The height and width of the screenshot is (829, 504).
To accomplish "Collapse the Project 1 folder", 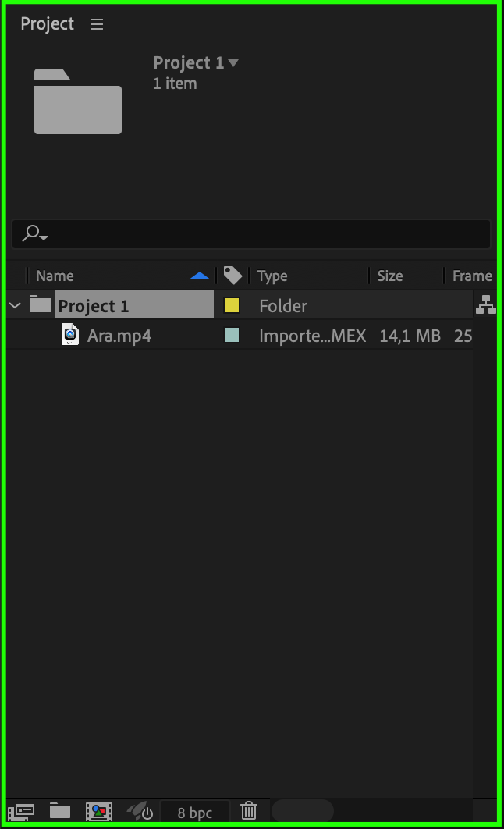I will coord(16,305).
